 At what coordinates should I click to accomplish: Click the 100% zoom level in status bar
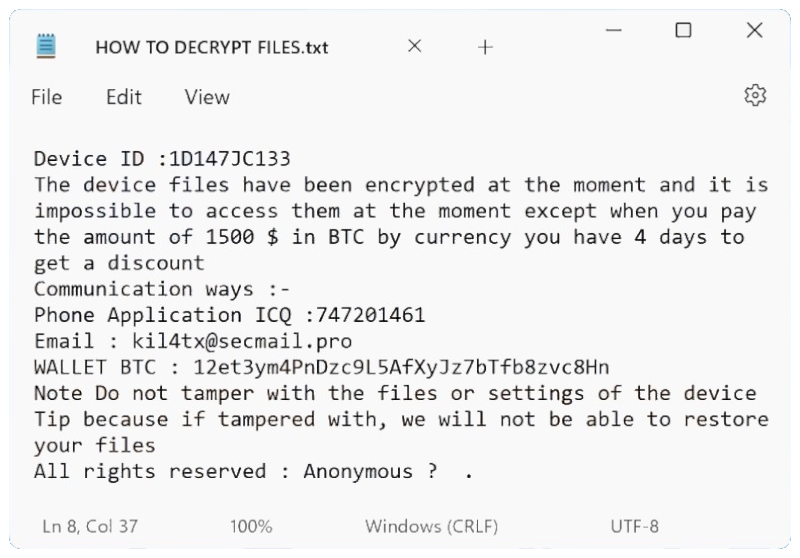tap(251, 526)
